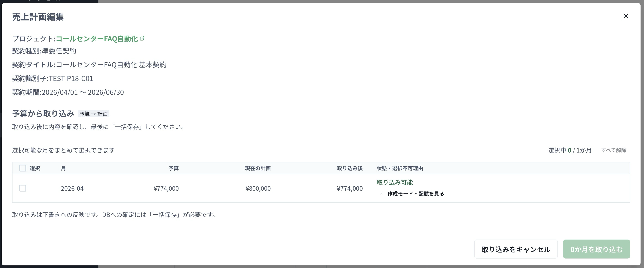Viewport: 644px width, 268px height.
Task: Click the chevron arrow before 作成モード・配賦を見る
Action: click(381, 193)
